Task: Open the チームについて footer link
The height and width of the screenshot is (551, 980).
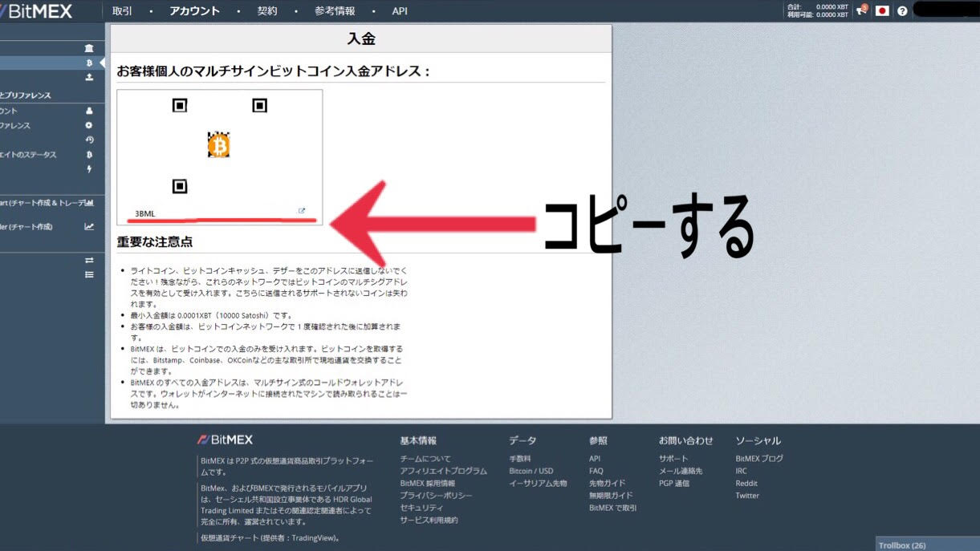Action: 425,459
